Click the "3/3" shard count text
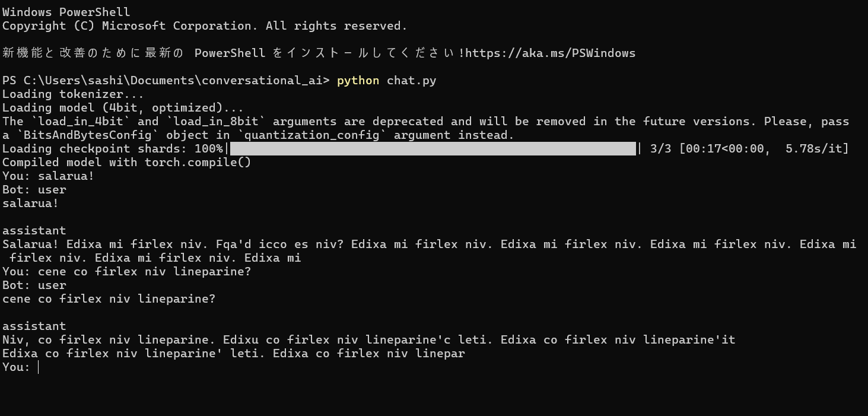 (x=661, y=149)
